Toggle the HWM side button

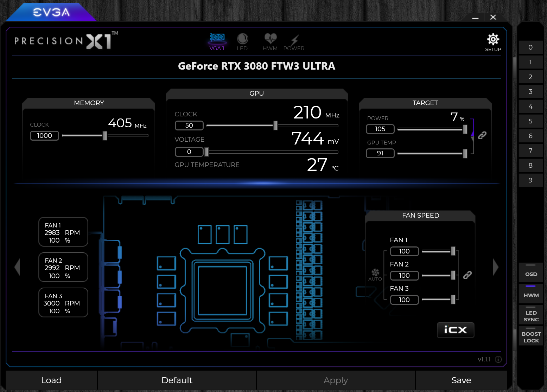pos(531,294)
